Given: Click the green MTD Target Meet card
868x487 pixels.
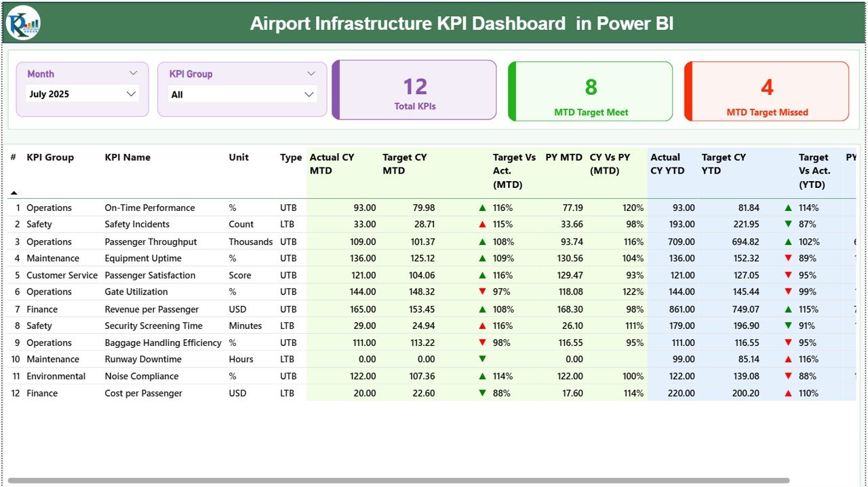Looking at the screenshot, I should point(590,91).
